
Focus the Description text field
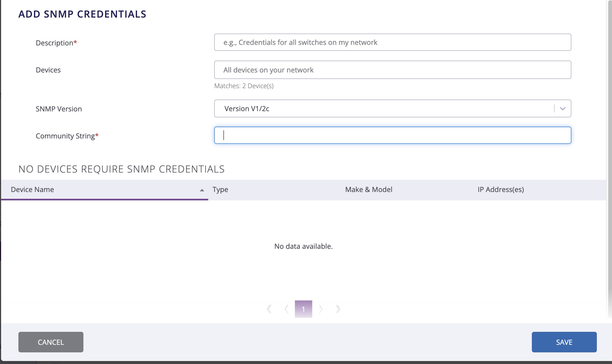[x=393, y=42]
